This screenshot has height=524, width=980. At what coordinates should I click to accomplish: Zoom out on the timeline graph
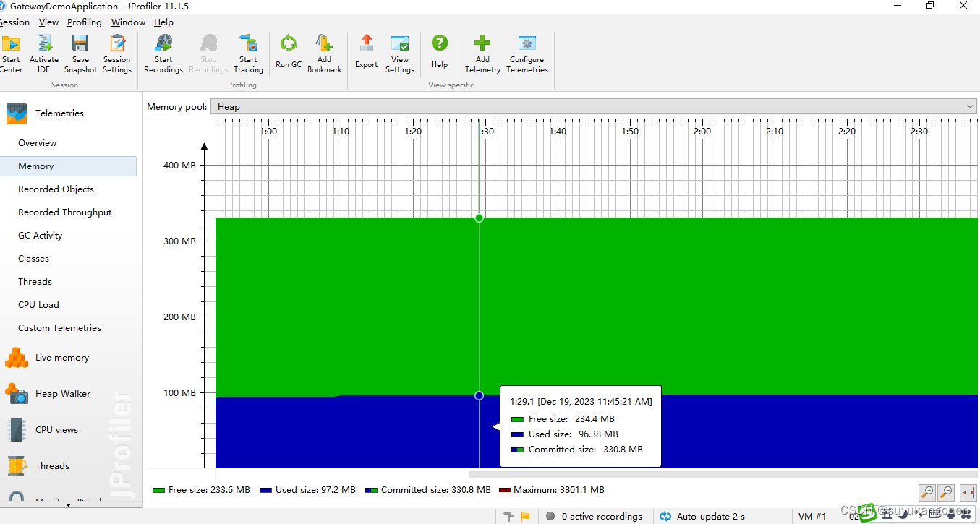tap(945, 492)
